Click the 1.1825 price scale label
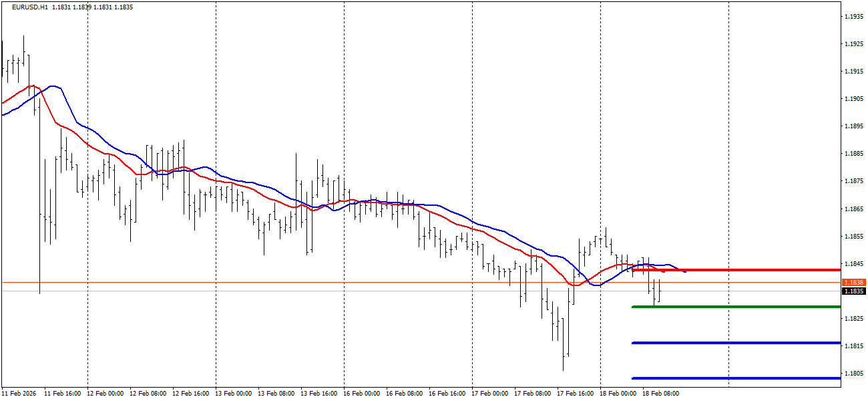Screen dimensions: 868x401 pyautogui.click(x=855, y=319)
